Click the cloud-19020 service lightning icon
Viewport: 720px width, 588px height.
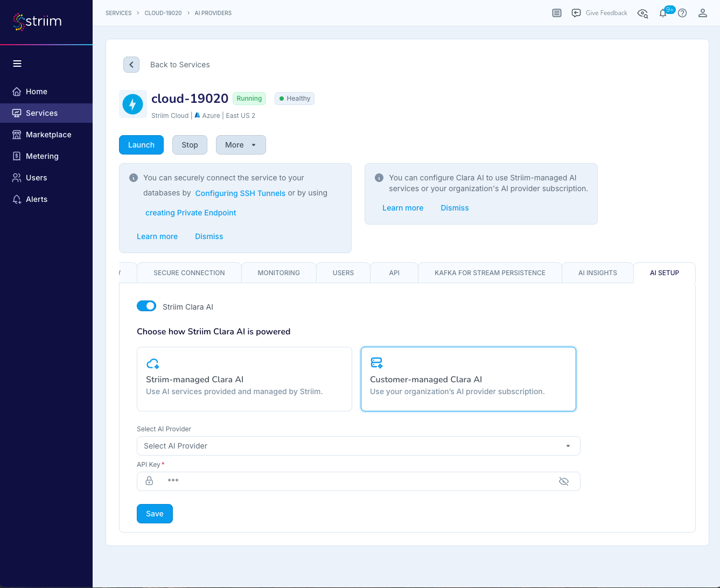click(x=133, y=104)
